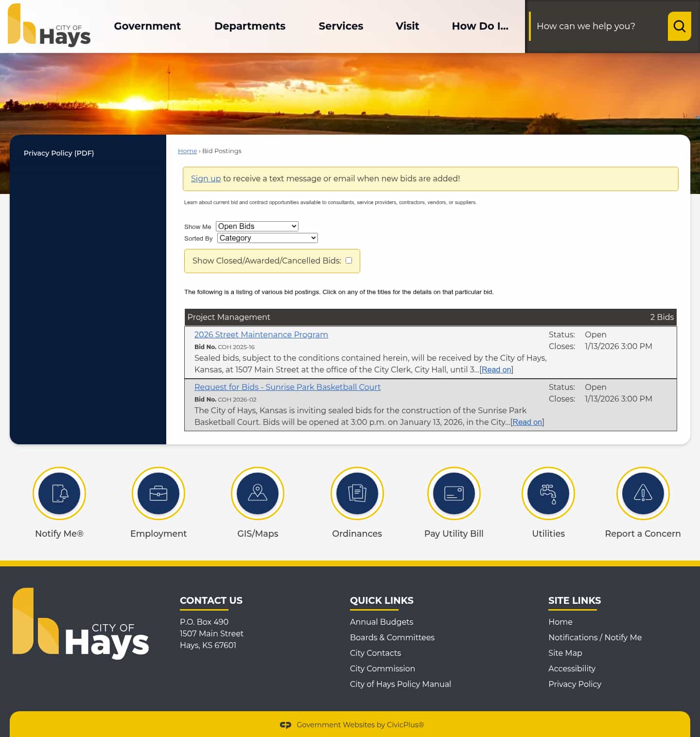Open the How Do I... menu
Viewport: 700px width, 737px height.
[480, 26]
